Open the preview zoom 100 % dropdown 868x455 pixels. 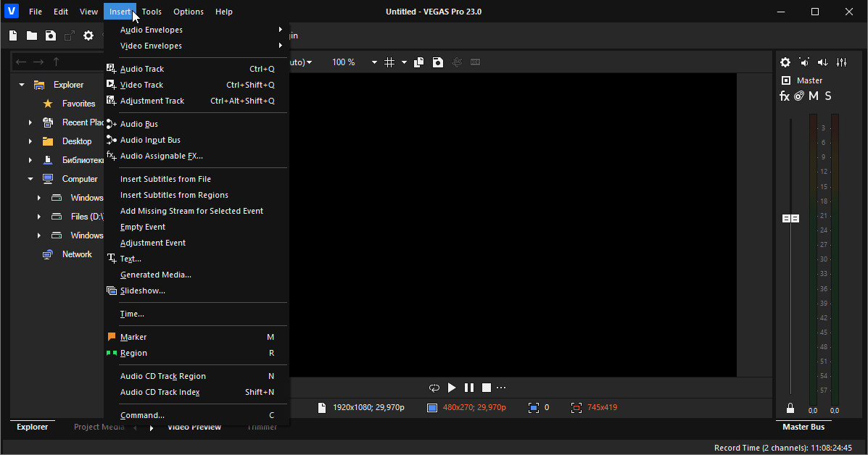pos(374,62)
